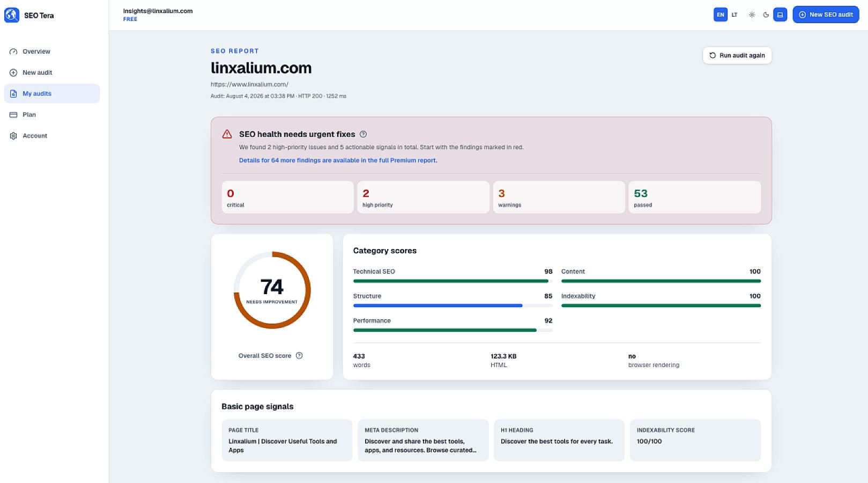Screen dimensions: 868x483
Task: Click the Structure score value 85
Action: (548, 296)
